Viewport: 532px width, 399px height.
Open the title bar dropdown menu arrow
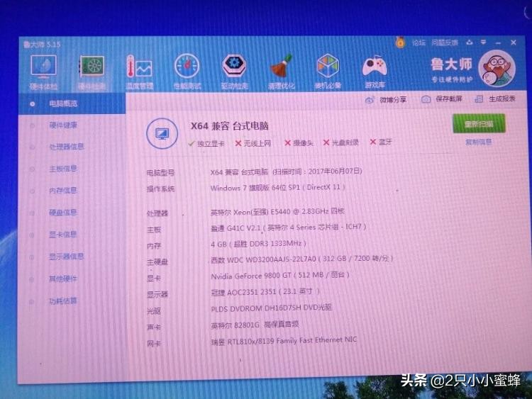coord(484,43)
